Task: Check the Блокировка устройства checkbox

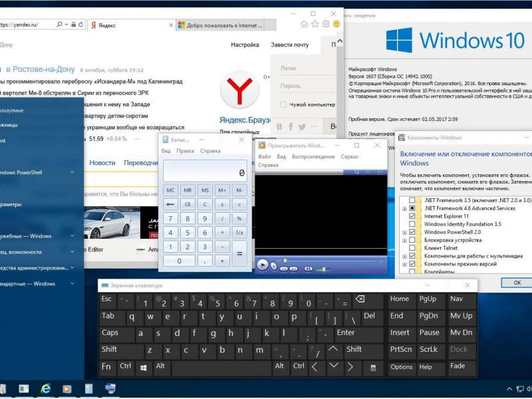Action: [412, 240]
